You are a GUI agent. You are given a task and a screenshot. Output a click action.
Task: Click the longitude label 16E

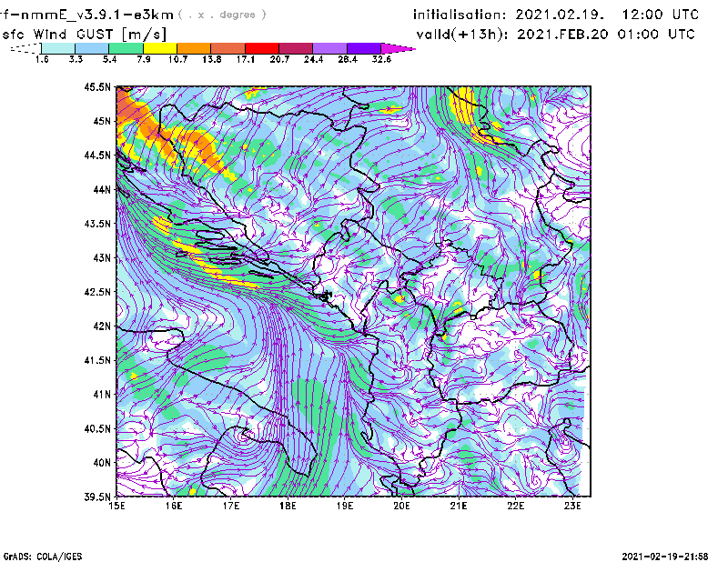tap(174, 506)
